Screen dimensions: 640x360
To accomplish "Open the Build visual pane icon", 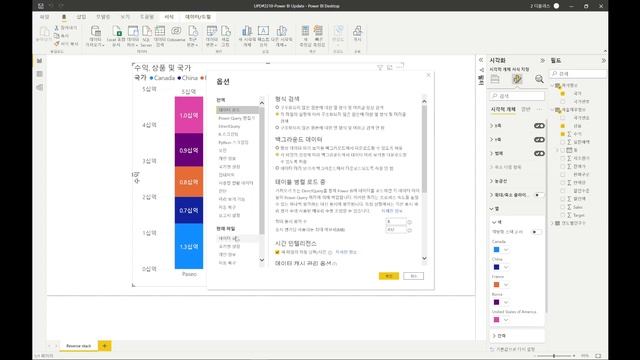I will click(495, 79).
